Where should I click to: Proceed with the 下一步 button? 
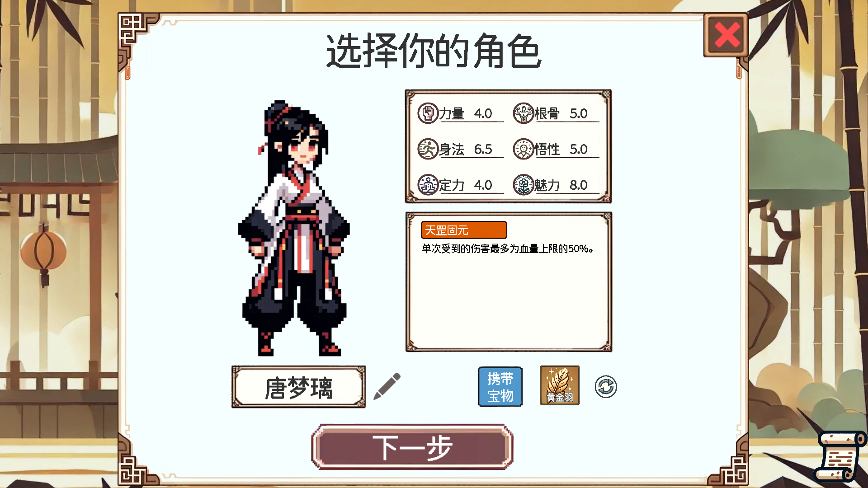pyautogui.click(x=412, y=447)
